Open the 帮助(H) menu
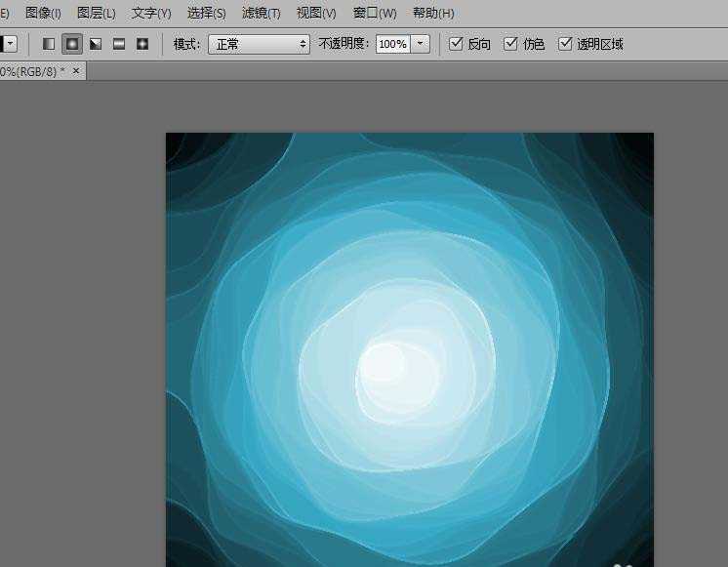The image size is (728, 567). coord(433,13)
